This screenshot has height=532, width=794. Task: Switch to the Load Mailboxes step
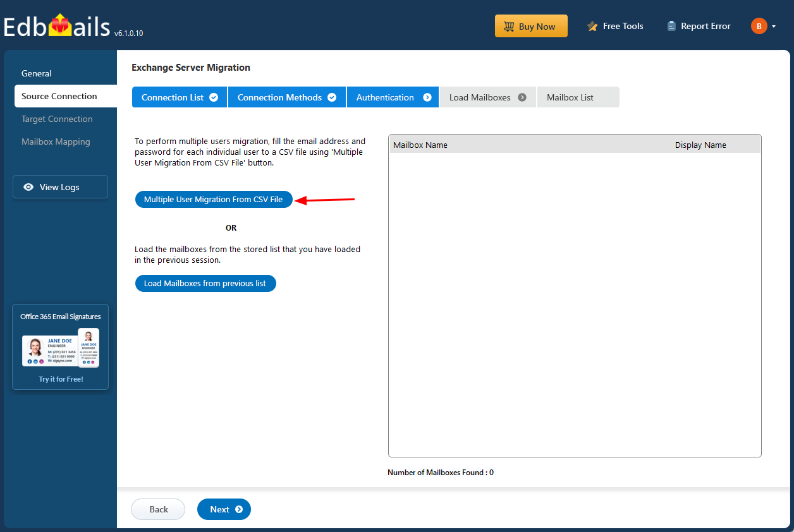488,97
